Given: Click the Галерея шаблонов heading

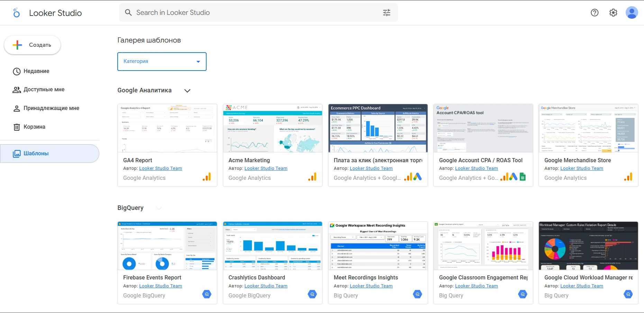Looking at the screenshot, I should [149, 40].
